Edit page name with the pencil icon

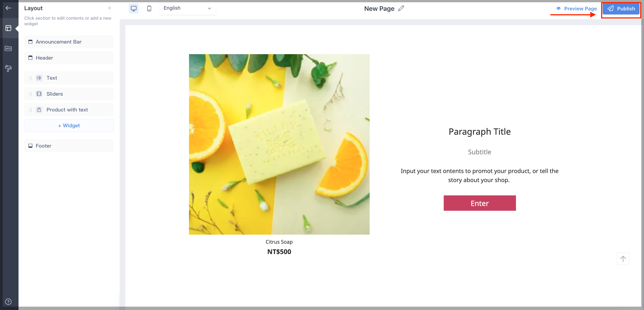pos(401,9)
